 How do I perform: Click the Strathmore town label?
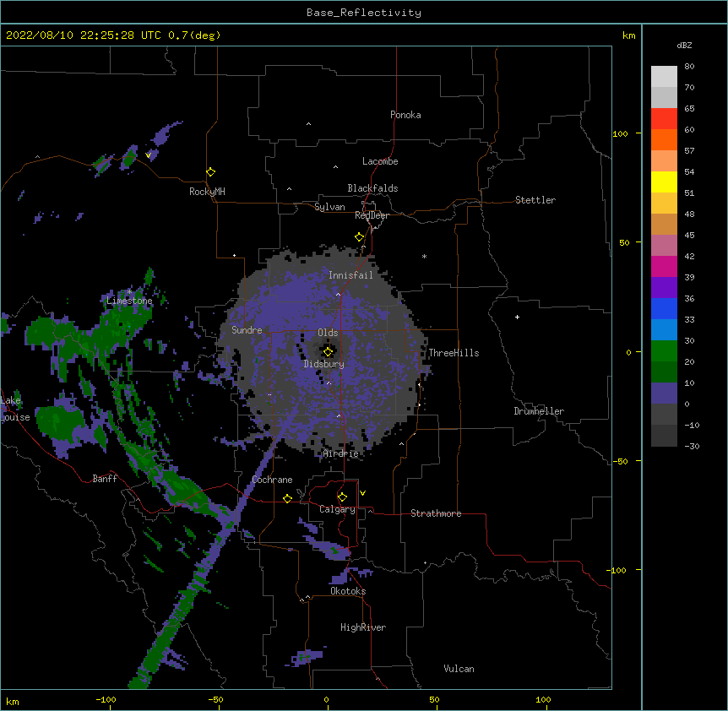[436, 513]
